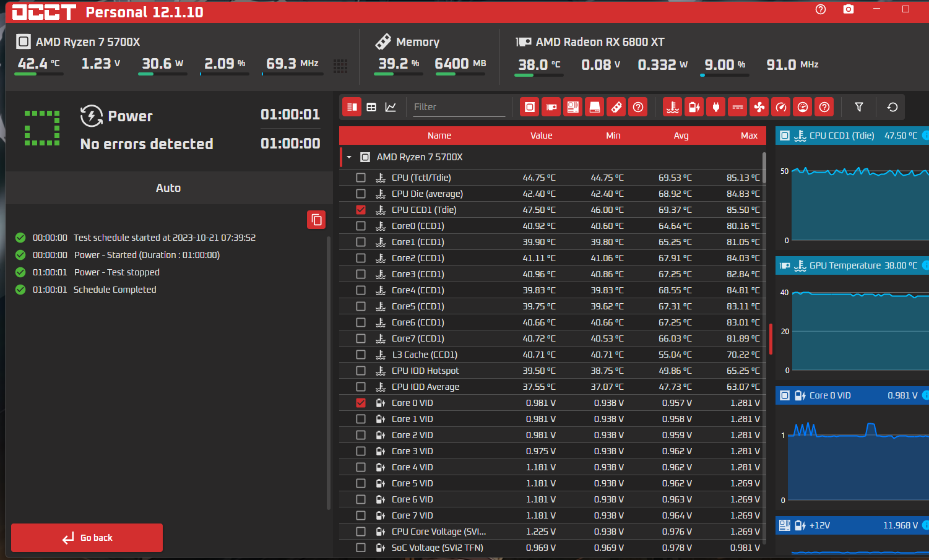Sort the table by Value column header

pyautogui.click(x=542, y=136)
